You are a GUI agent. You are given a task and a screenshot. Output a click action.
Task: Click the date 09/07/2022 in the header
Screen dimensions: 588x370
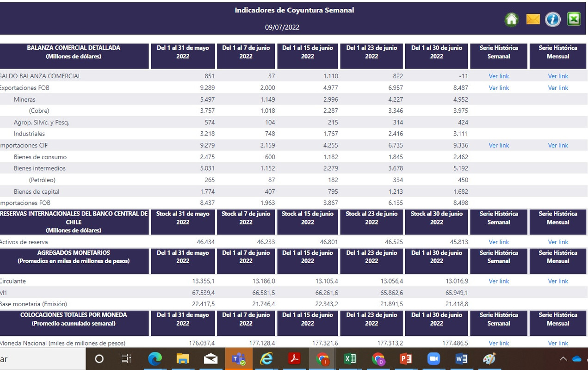pyautogui.click(x=282, y=27)
